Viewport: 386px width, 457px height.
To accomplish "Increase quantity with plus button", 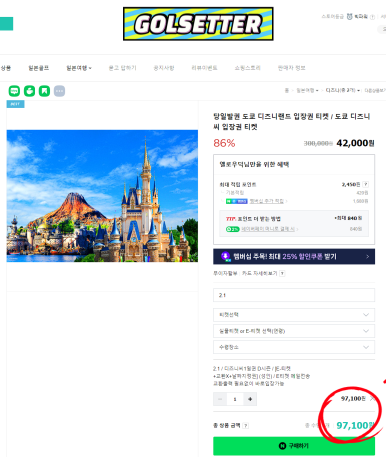I will pyautogui.click(x=250, y=399).
